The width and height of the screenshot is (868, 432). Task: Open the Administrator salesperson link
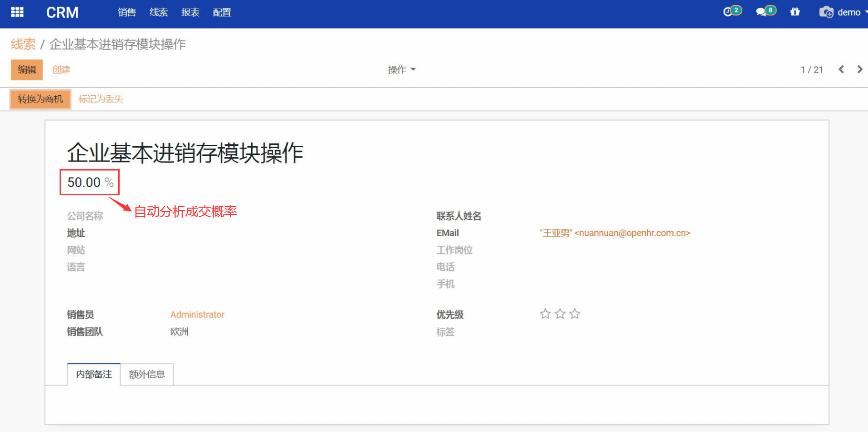click(197, 314)
